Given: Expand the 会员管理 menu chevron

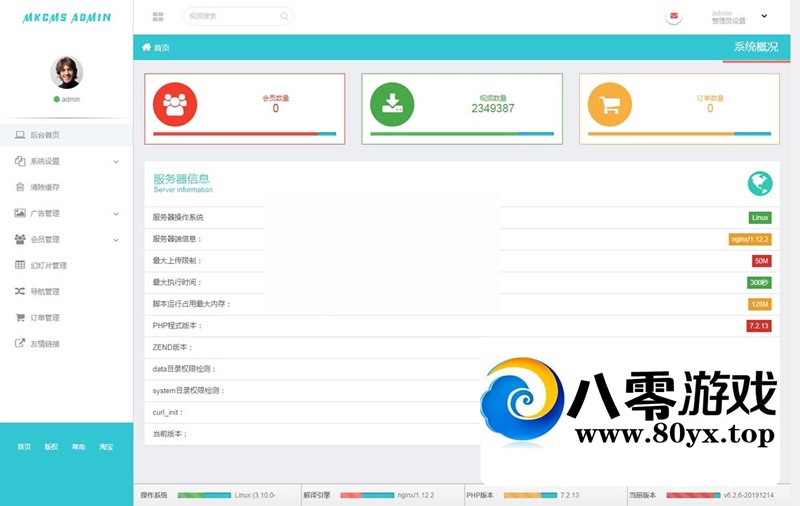Looking at the screenshot, I should [x=116, y=240].
